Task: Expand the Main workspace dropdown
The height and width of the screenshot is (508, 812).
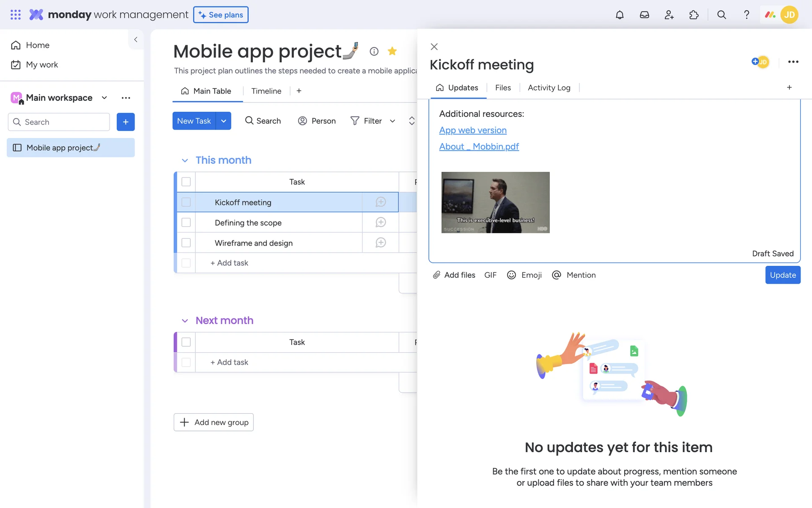Action: click(x=104, y=98)
